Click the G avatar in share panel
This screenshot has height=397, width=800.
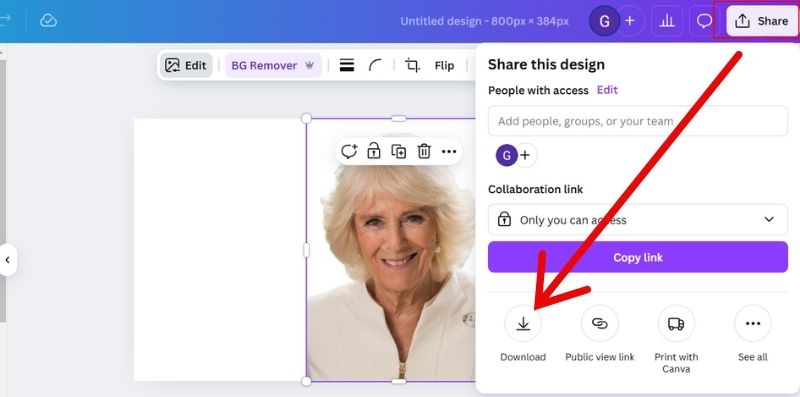pos(507,155)
